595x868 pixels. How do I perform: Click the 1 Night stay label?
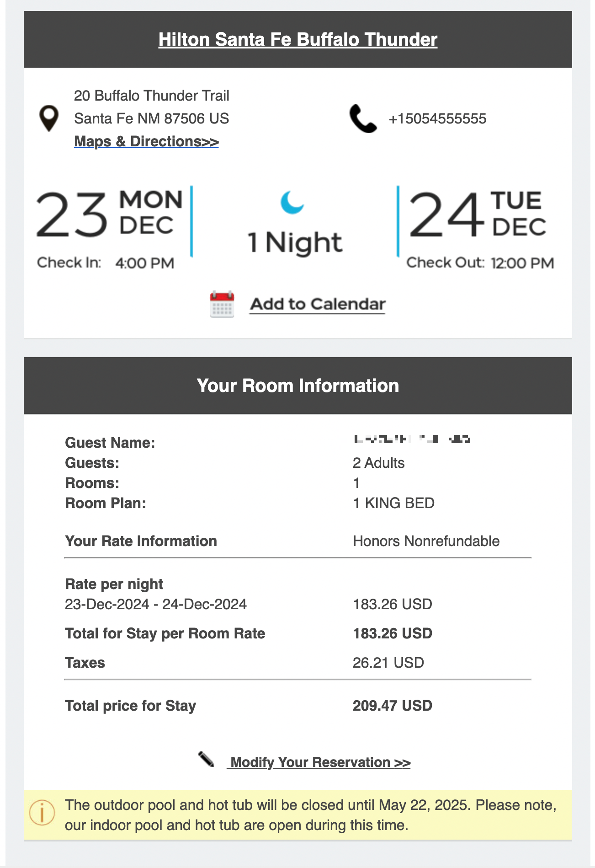point(295,242)
